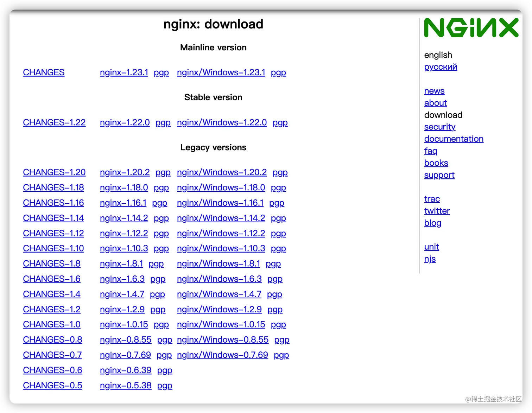Screen dimensions: 532x413
Task: Download nginx-1.6.3 source
Action: click(x=122, y=279)
